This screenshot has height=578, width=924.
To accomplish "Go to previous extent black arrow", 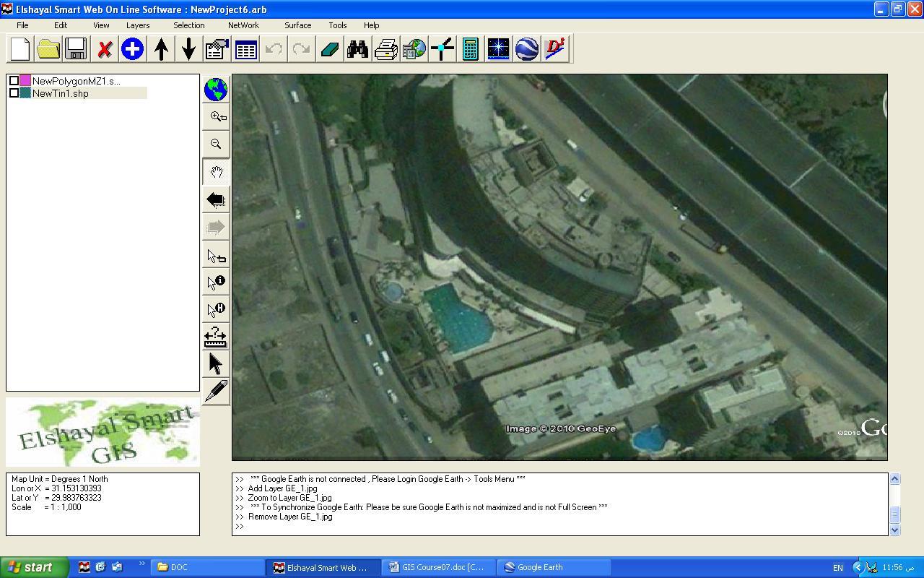I will [216, 199].
